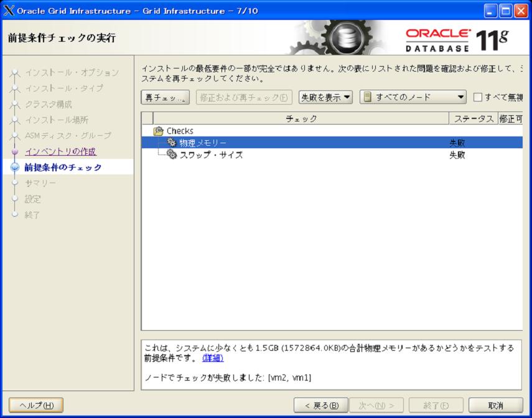Click the 終了(F) finish button
532x418 pixels.
click(436, 405)
